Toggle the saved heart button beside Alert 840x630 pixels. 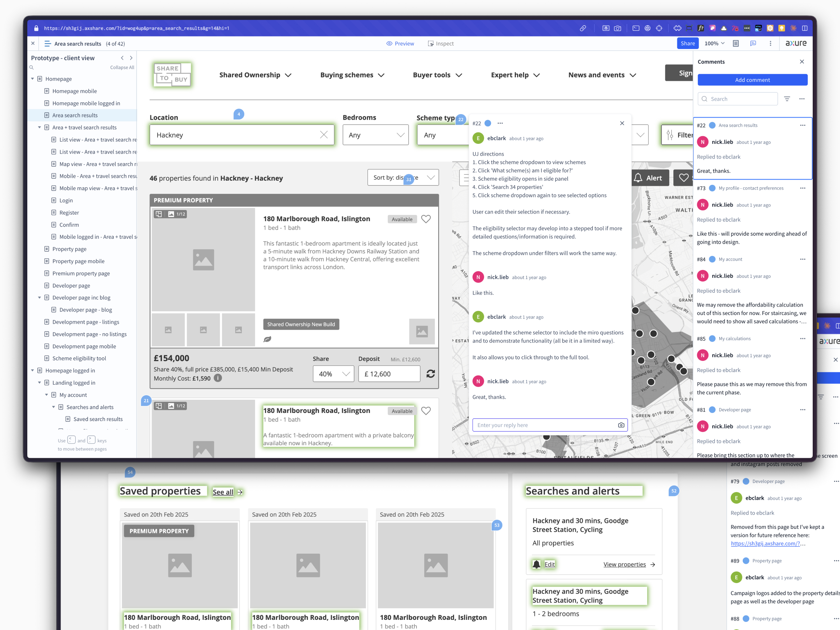pyautogui.click(x=683, y=178)
